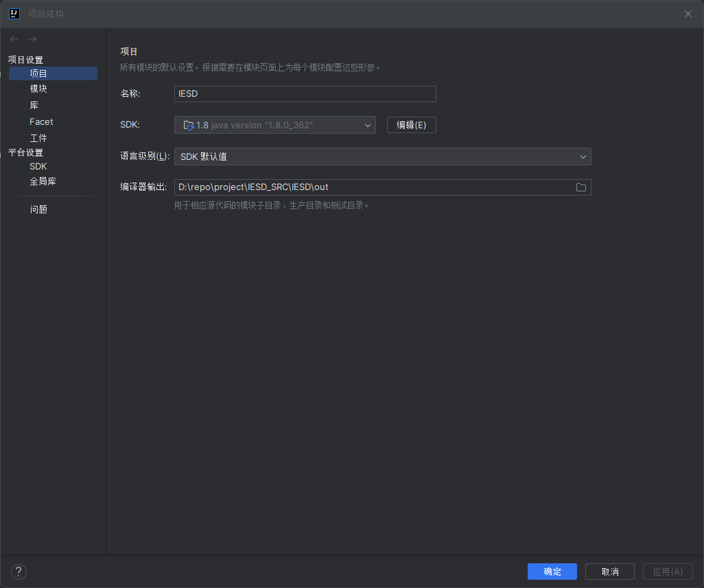
Task: Open platform SDK settings in sidebar
Action: pyautogui.click(x=38, y=167)
